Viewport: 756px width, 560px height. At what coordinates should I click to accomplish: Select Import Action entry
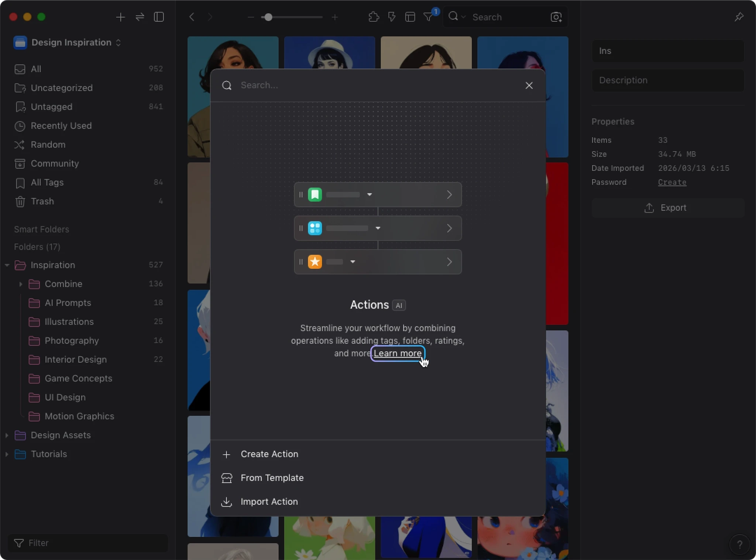(269, 502)
